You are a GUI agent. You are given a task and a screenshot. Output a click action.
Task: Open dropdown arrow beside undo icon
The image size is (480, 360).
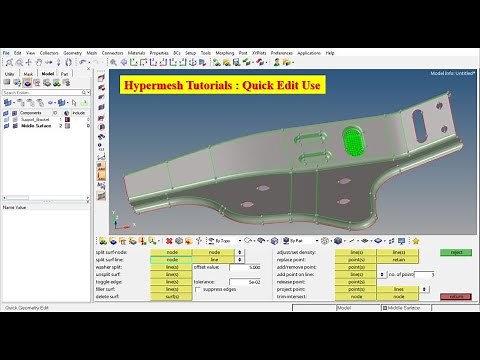pyautogui.click(x=89, y=62)
